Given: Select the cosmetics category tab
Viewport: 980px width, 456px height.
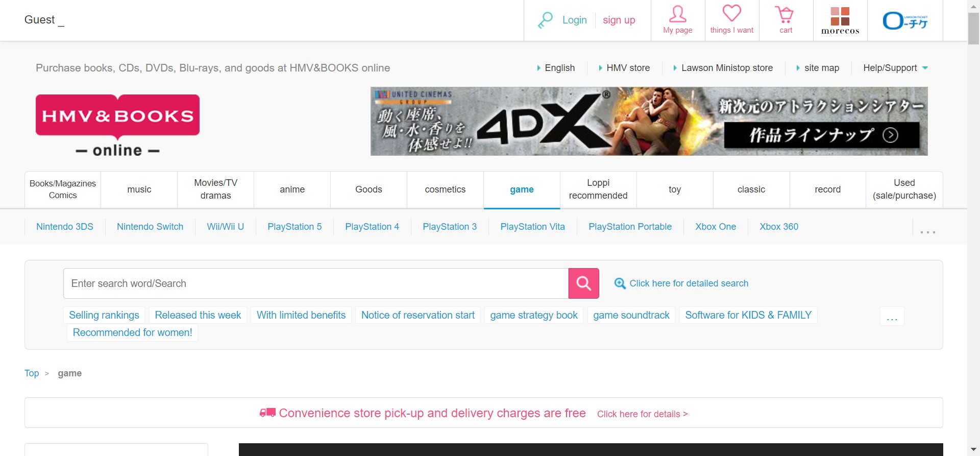Looking at the screenshot, I should tap(445, 189).
